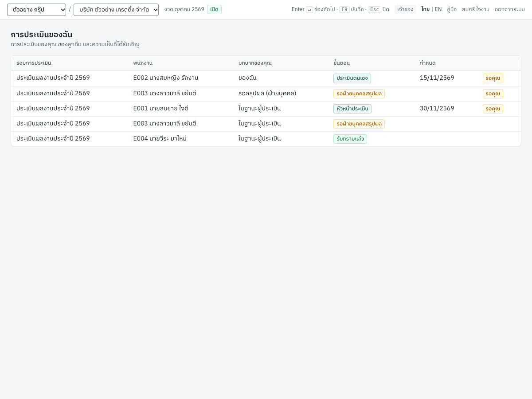532x399 pixels.
Task: Click the "การประเมินของฉัน" page heading
Action: (42, 35)
